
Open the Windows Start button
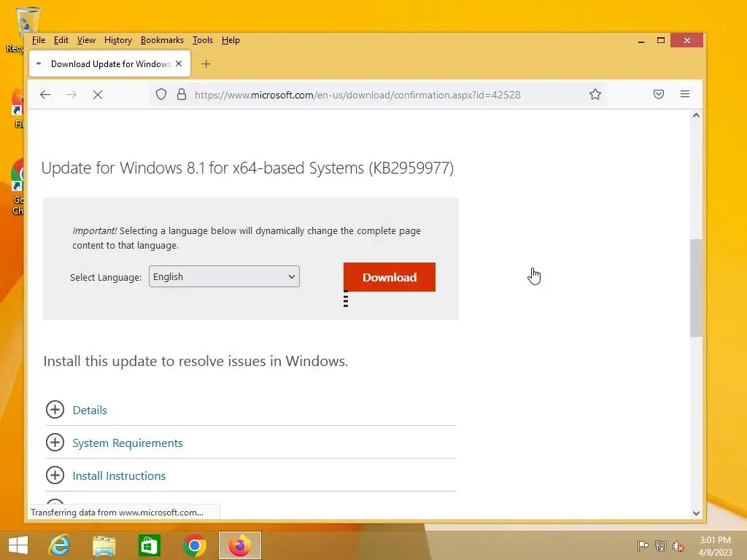pos(18,545)
